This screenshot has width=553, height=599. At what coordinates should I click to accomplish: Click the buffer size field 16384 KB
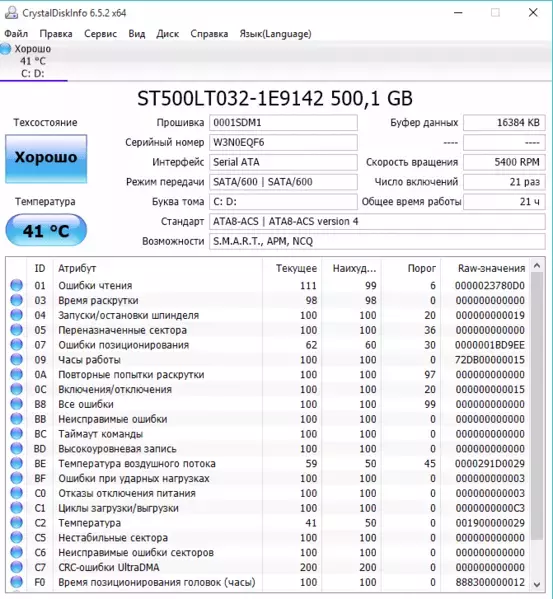(504, 123)
